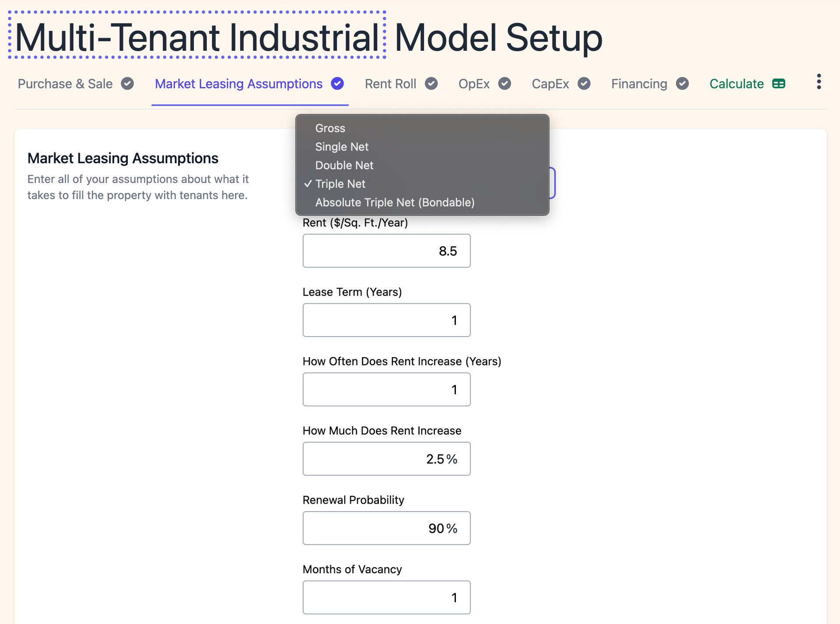Viewport: 840px width, 624px height.
Task: Click the checkmark icon beside Purchase & Sale
Action: pos(127,84)
